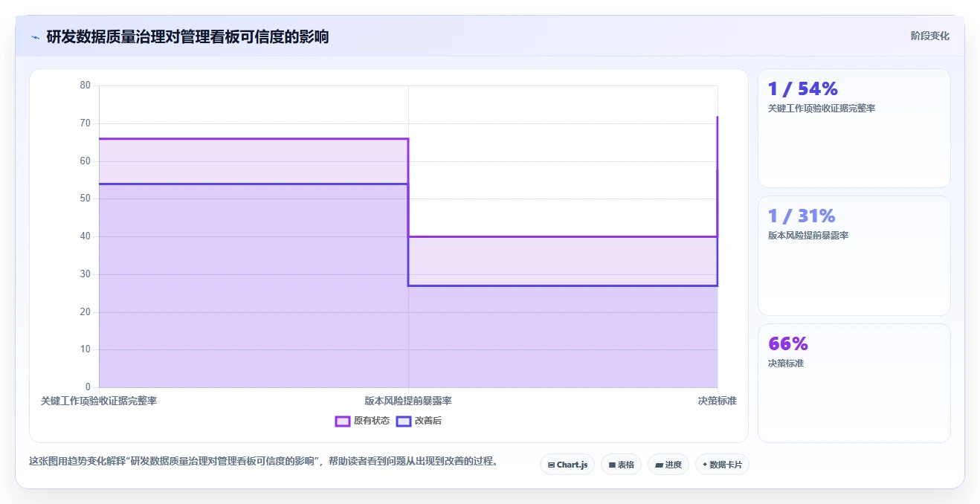Open the 66% 决策标准 data card

click(854, 383)
